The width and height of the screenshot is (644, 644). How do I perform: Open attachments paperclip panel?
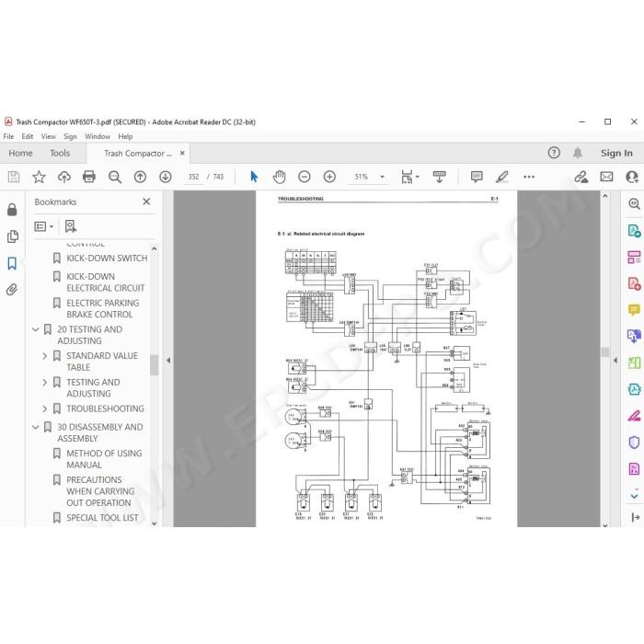12,290
